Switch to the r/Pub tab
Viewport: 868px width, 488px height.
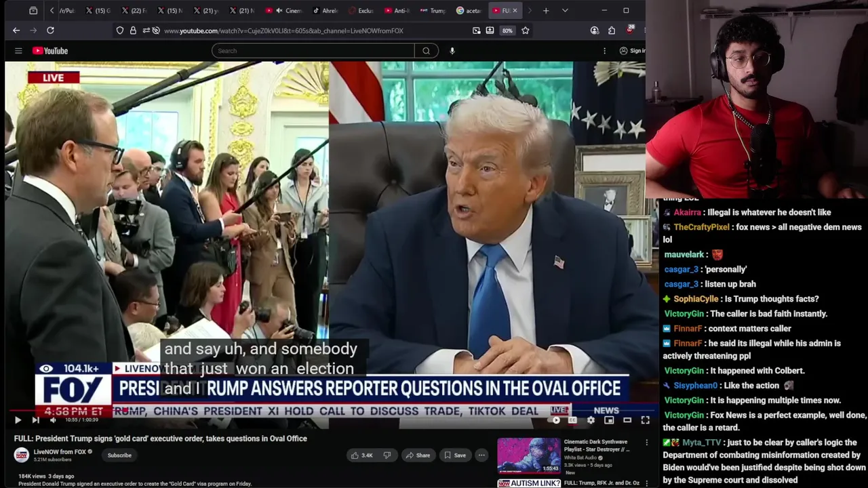pyautogui.click(x=66, y=11)
